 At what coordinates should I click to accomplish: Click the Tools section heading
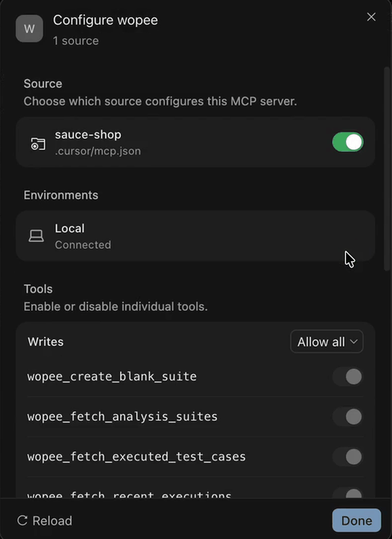[x=38, y=289]
